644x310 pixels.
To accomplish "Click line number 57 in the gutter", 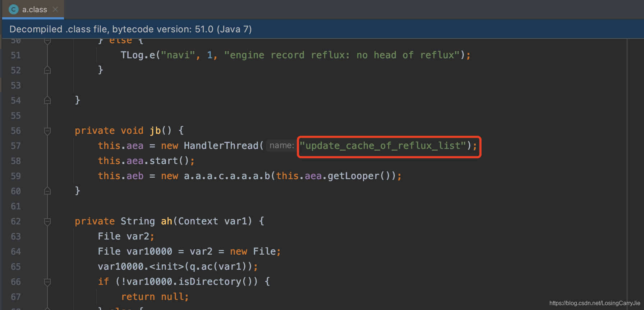I will (16, 146).
